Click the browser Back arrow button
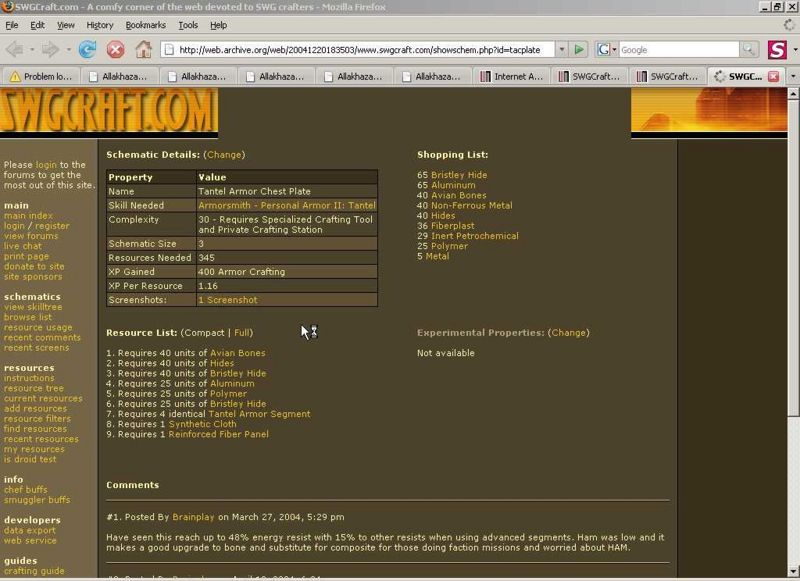 (16, 49)
